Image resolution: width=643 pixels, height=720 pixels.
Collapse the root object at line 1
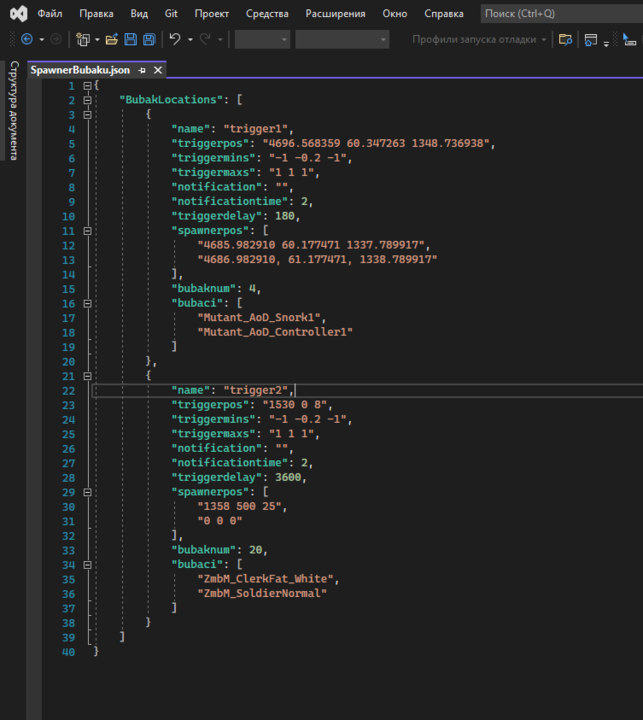pos(87,85)
